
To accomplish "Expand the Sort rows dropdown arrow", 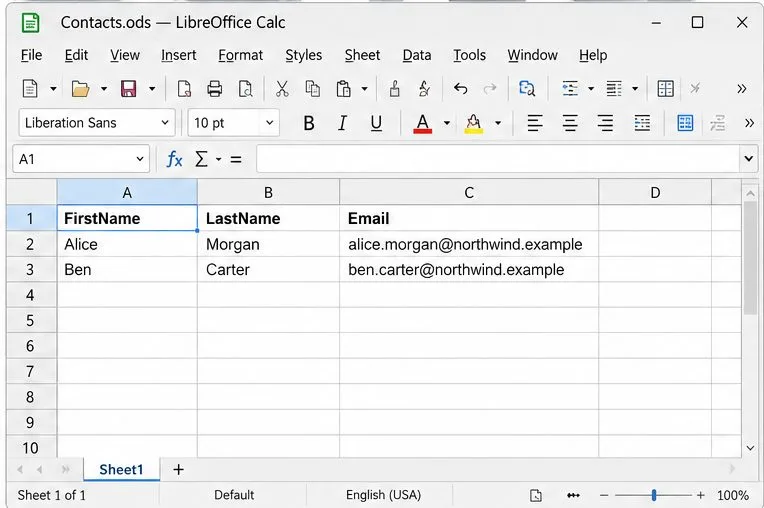I will 591,89.
